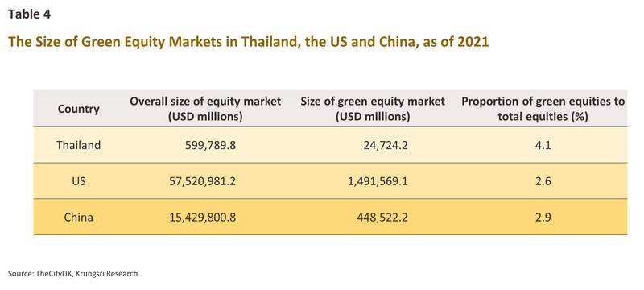644x290 pixels.
Task: Click the Thailand row label
Action: pos(78,145)
